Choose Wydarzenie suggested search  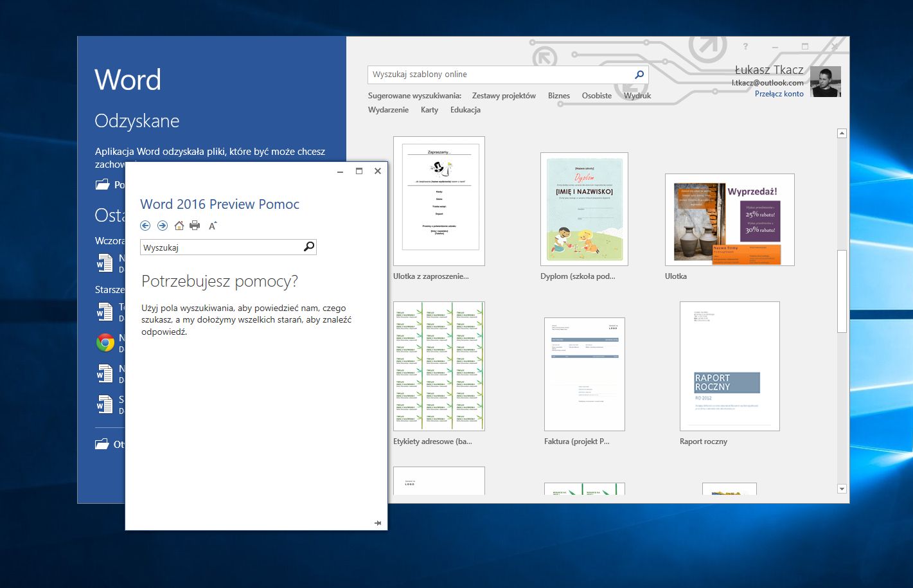(x=388, y=110)
